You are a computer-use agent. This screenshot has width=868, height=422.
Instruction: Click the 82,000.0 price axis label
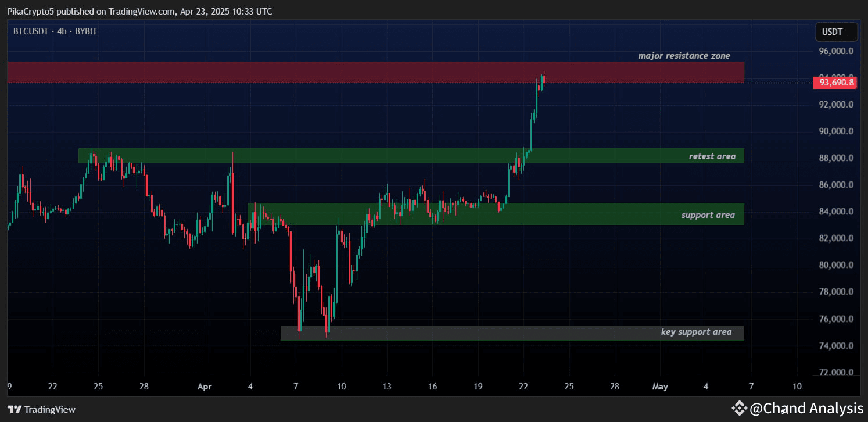point(836,238)
